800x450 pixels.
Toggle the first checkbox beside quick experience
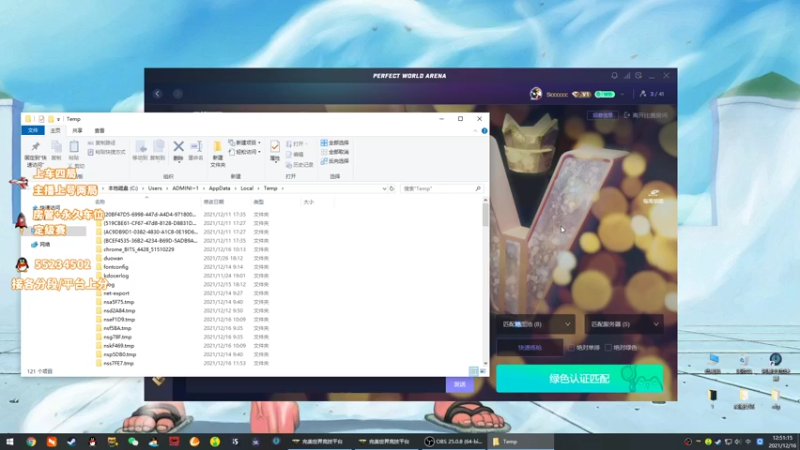tap(571, 347)
